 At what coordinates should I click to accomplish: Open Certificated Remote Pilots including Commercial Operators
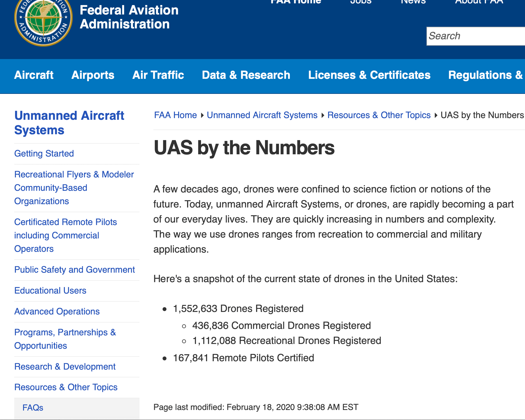pyautogui.click(x=65, y=235)
